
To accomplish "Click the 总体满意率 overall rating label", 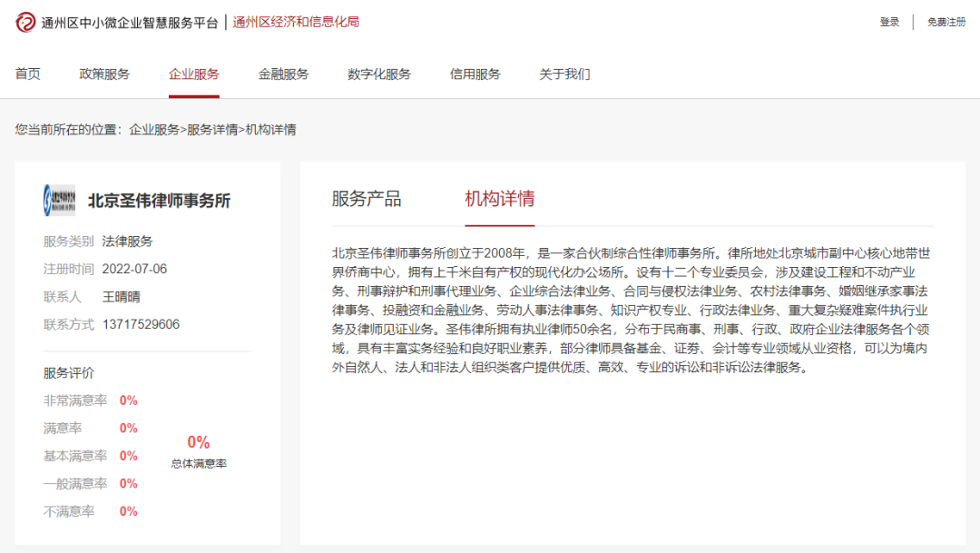I will (199, 463).
